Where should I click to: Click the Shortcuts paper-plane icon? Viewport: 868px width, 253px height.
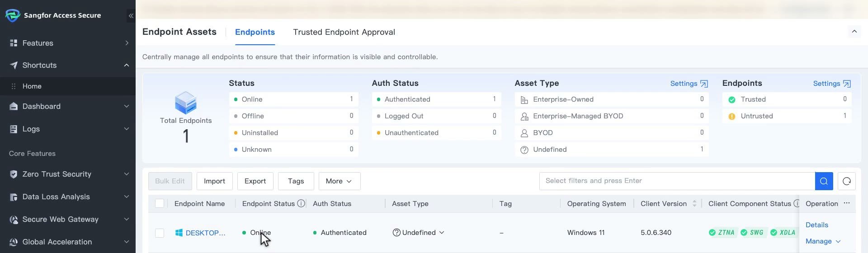pyautogui.click(x=14, y=65)
